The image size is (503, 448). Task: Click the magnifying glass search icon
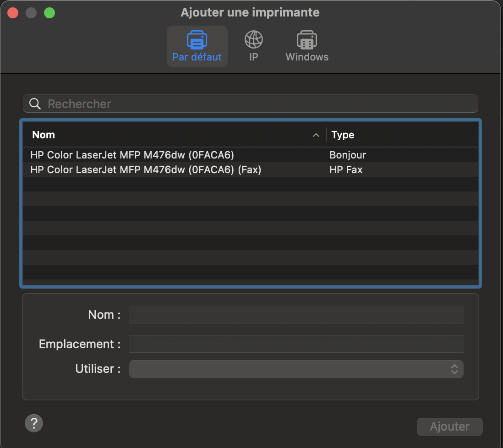[35, 104]
